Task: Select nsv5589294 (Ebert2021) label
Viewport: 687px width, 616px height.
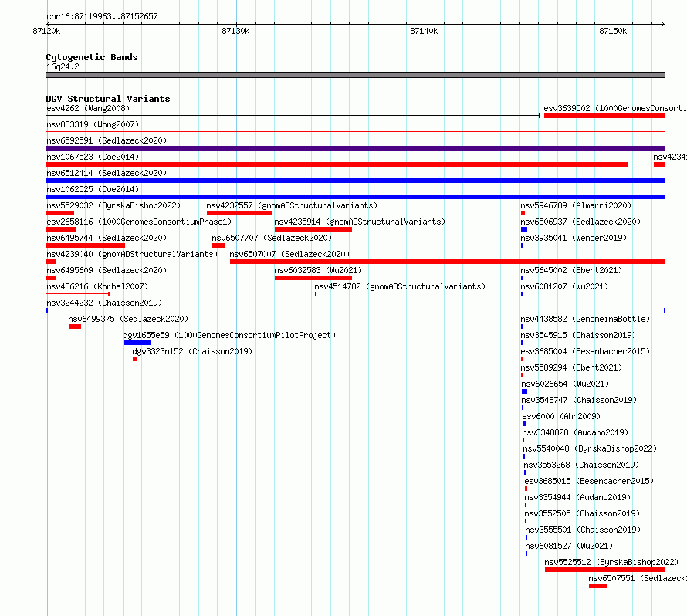Action: (571, 367)
